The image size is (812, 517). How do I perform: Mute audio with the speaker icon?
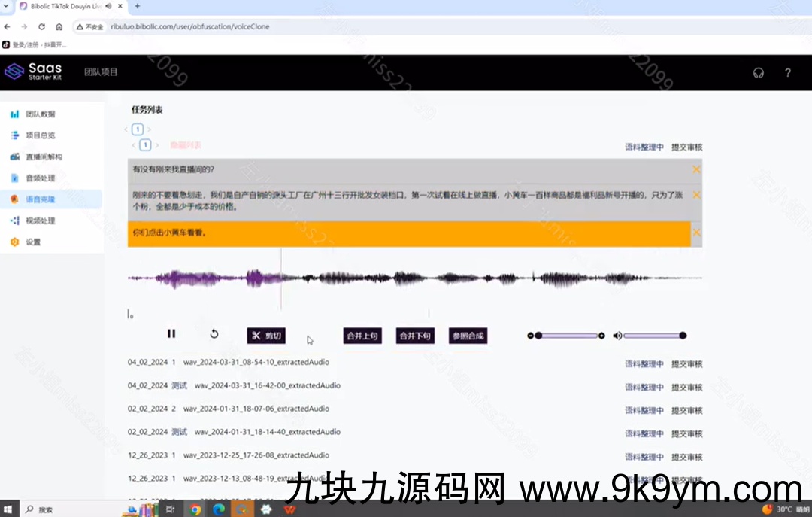617,335
